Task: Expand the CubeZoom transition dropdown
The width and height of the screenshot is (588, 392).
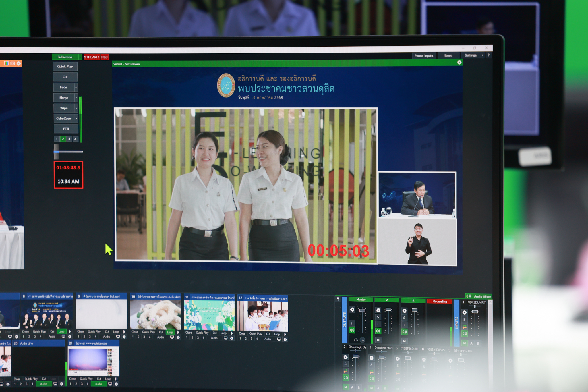Action: click(76, 118)
